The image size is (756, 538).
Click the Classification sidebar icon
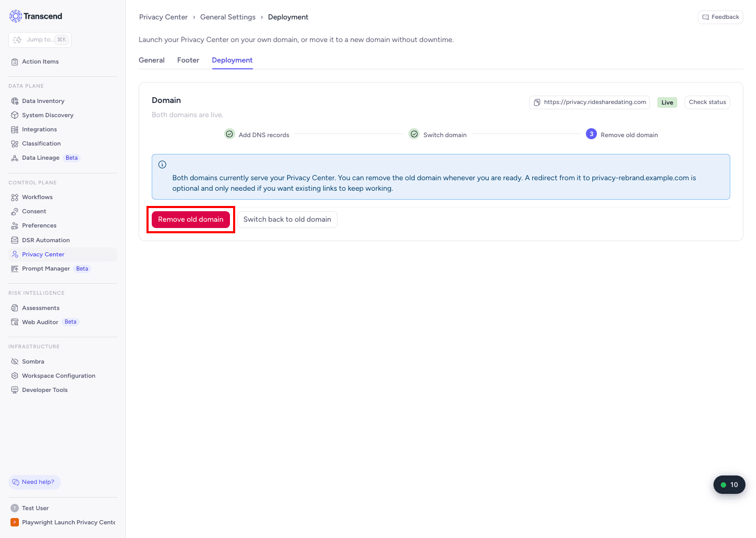click(x=15, y=143)
